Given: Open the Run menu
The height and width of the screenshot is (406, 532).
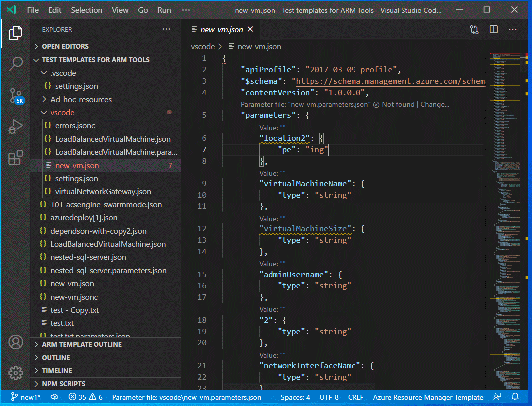Looking at the screenshot, I should pos(164,10).
